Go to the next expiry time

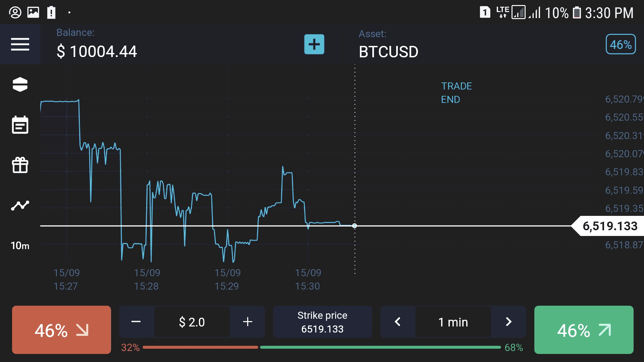[508, 322]
